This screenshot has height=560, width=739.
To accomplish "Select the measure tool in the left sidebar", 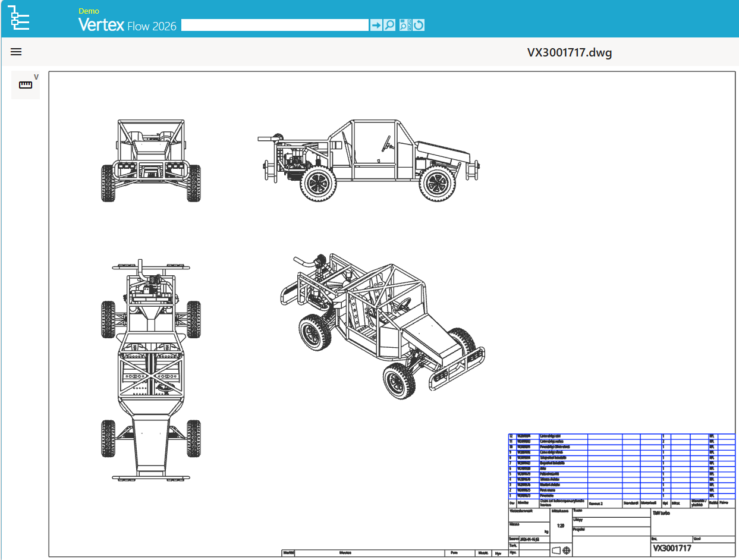I will click(x=26, y=84).
